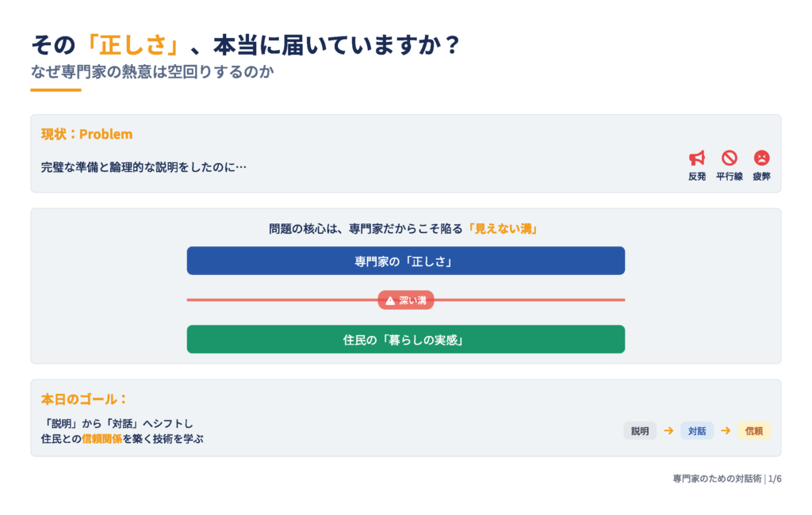Click the warning triangle in 深い溝 badge
This screenshot has width=812, height=515.
(x=390, y=300)
